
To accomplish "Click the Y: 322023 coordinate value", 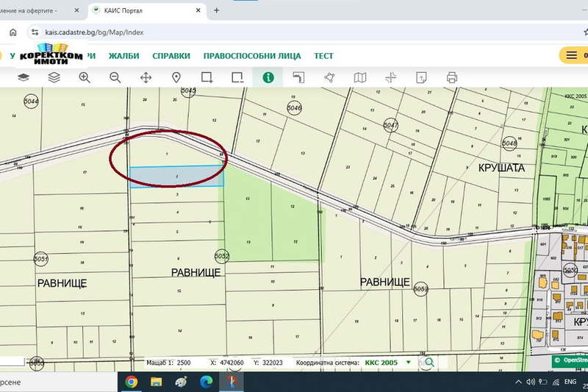I will (x=268, y=363).
